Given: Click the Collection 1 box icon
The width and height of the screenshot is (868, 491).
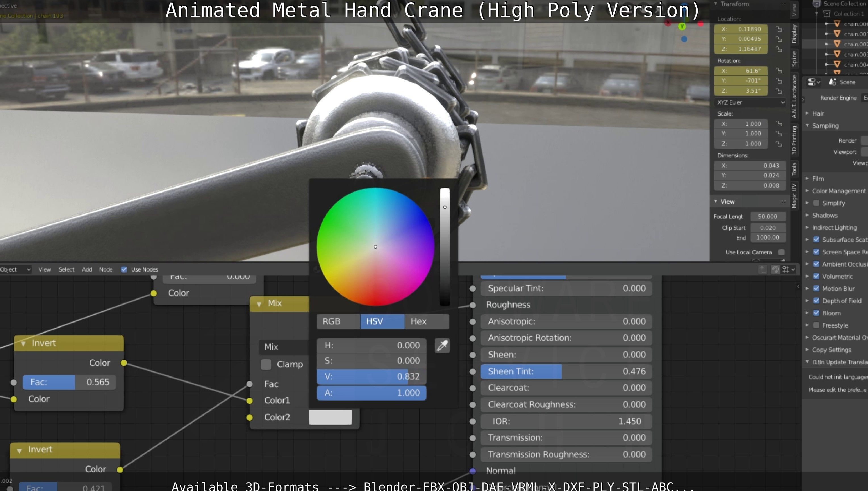Looking at the screenshot, I should (827, 13).
